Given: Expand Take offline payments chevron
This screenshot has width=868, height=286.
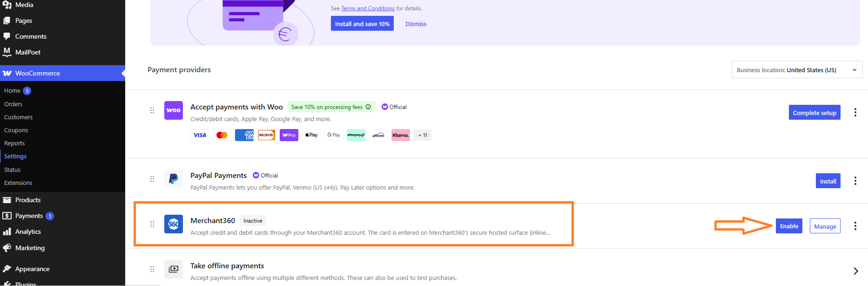Looking at the screenshot, I should [855, 271].
